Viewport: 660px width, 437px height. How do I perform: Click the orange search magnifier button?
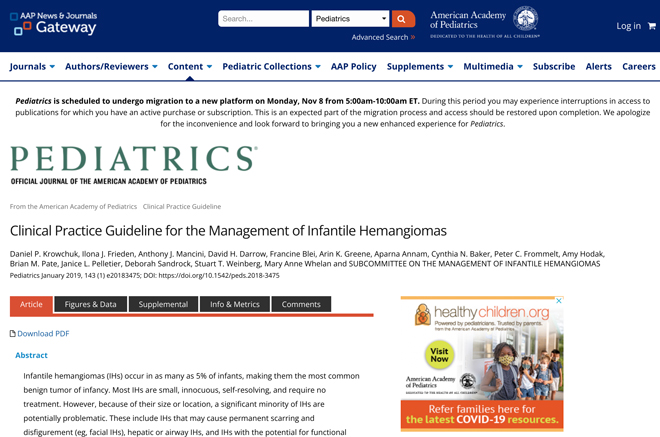403,19
